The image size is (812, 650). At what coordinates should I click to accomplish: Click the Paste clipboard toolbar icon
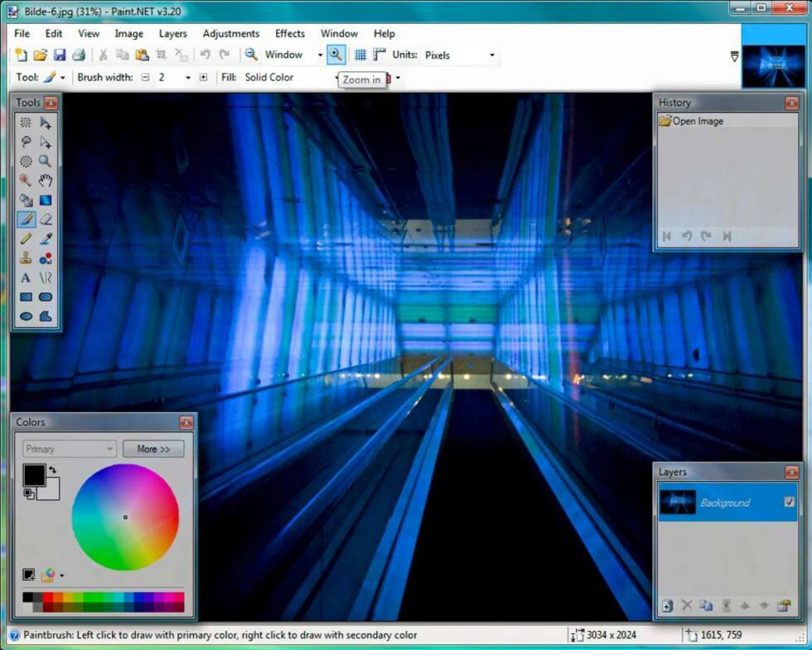pos(142,55)
